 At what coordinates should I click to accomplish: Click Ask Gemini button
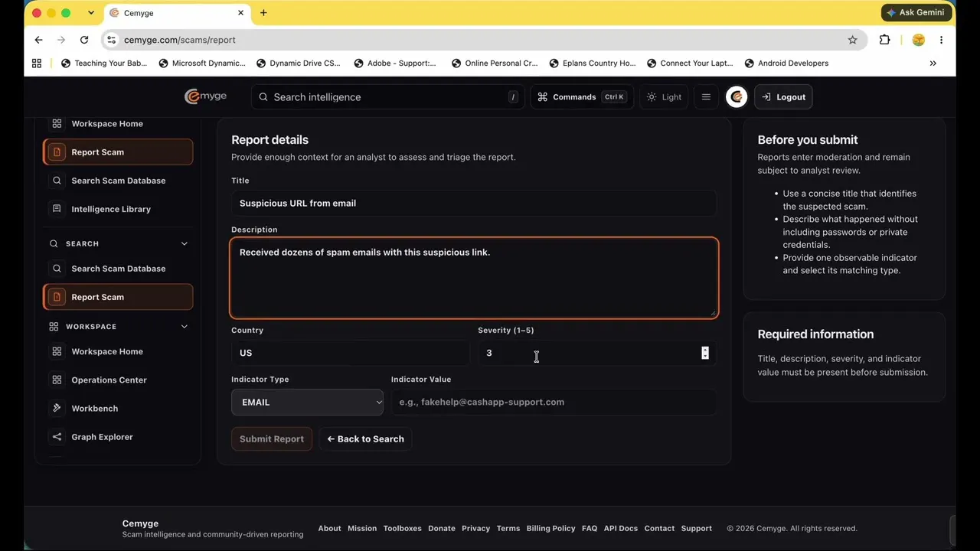(x=916, y=12)
